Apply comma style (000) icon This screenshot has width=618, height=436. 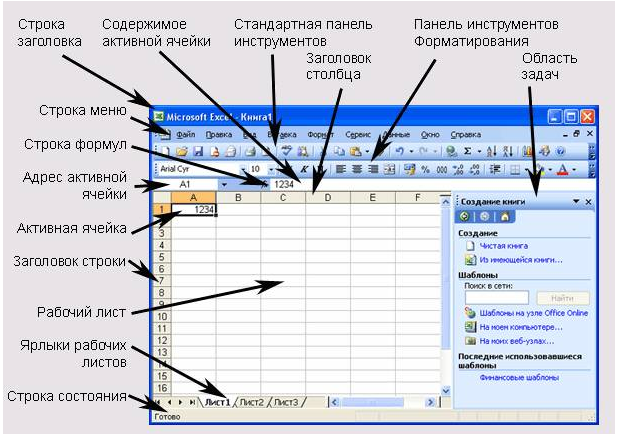pyautogui.click(x=441, y=170)
